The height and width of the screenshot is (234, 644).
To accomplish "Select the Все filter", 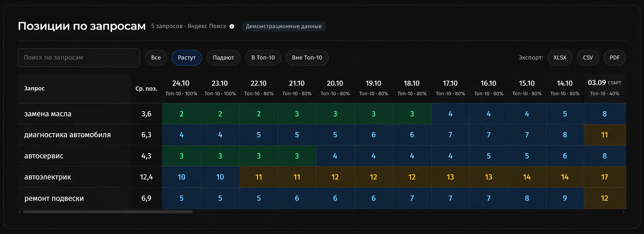I will click(x=156, y=58).
